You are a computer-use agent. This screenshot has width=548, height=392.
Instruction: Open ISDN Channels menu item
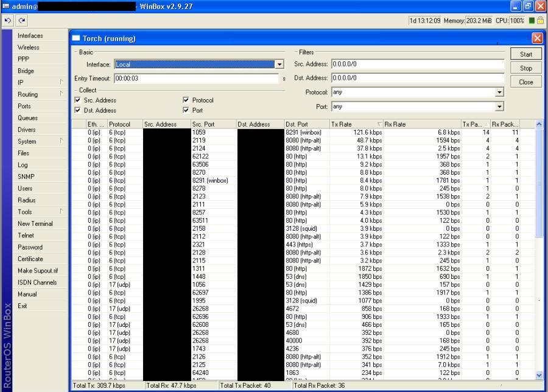click(40, 282)
